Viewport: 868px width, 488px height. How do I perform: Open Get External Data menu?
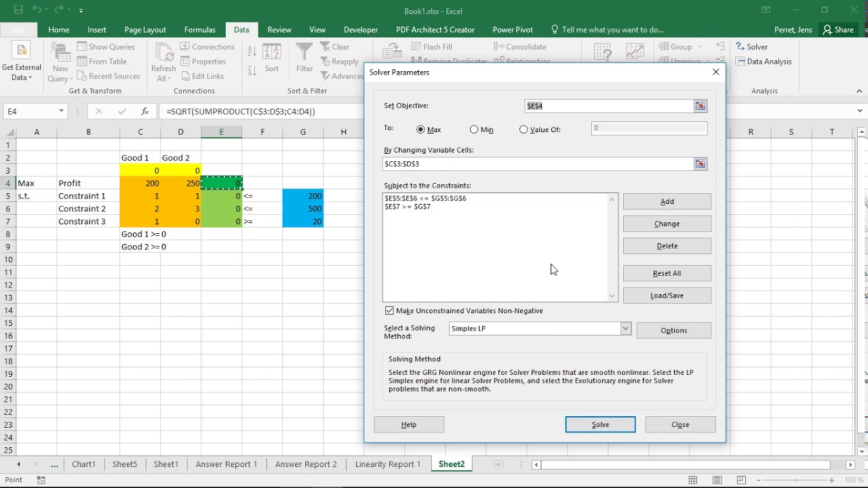[22, 62]
